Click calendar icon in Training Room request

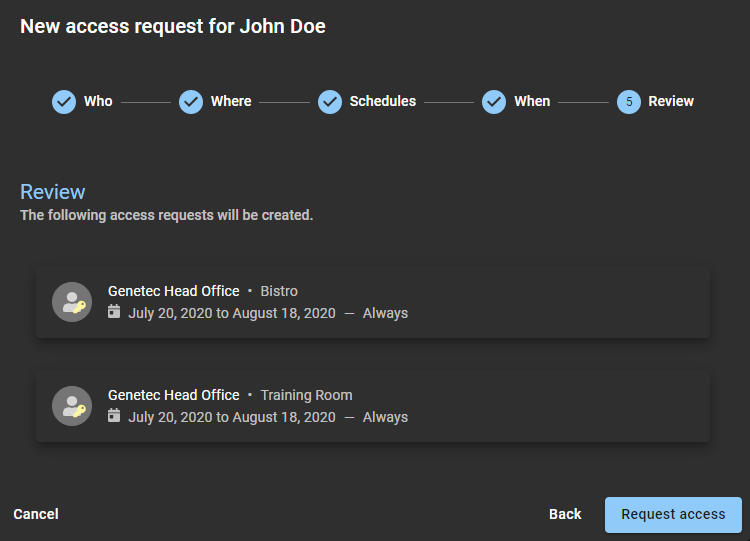coord(114,416)
